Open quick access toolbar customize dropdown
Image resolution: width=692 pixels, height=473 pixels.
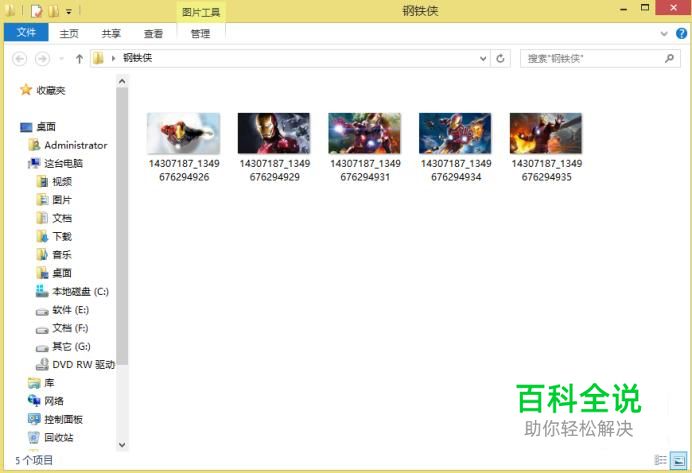[69, 11]
